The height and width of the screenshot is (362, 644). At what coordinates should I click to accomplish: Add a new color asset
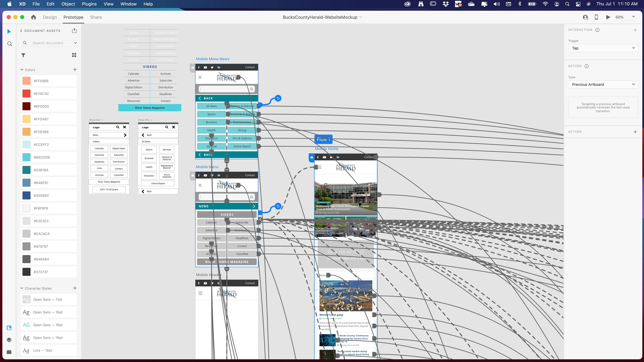(75, 69)
